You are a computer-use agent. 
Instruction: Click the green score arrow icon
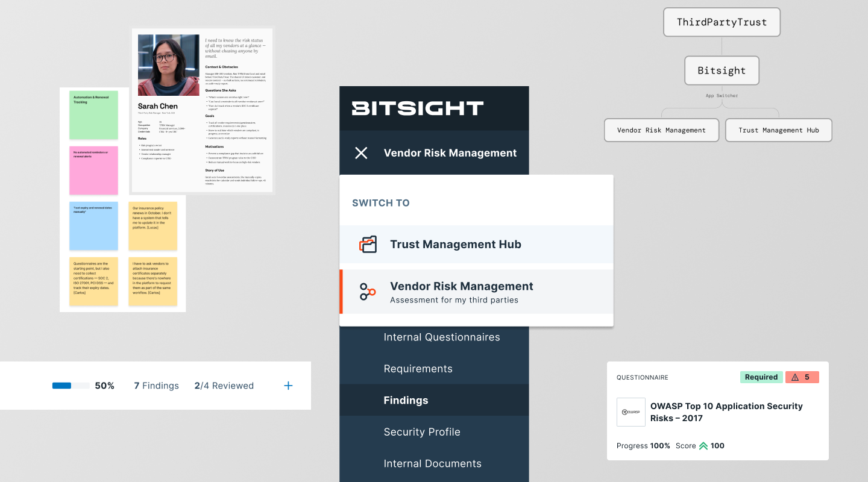coord(703,446)
